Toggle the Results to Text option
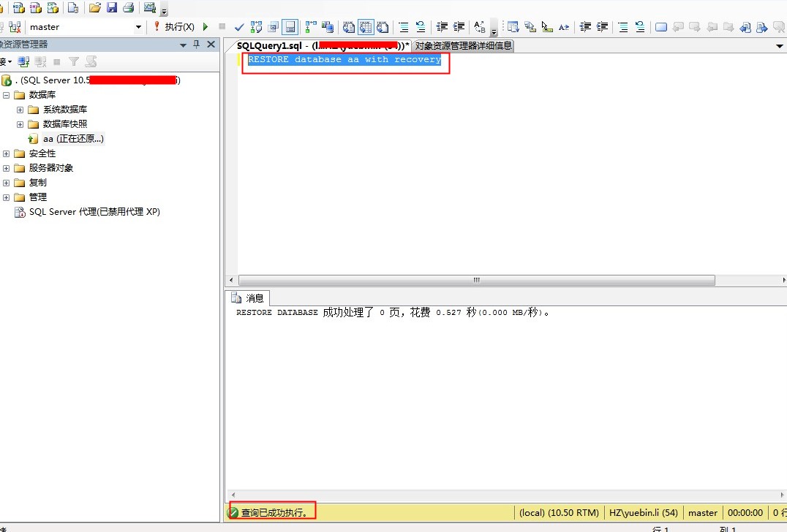The width and height of the screenshot is (787, 532). click(349, 27)
